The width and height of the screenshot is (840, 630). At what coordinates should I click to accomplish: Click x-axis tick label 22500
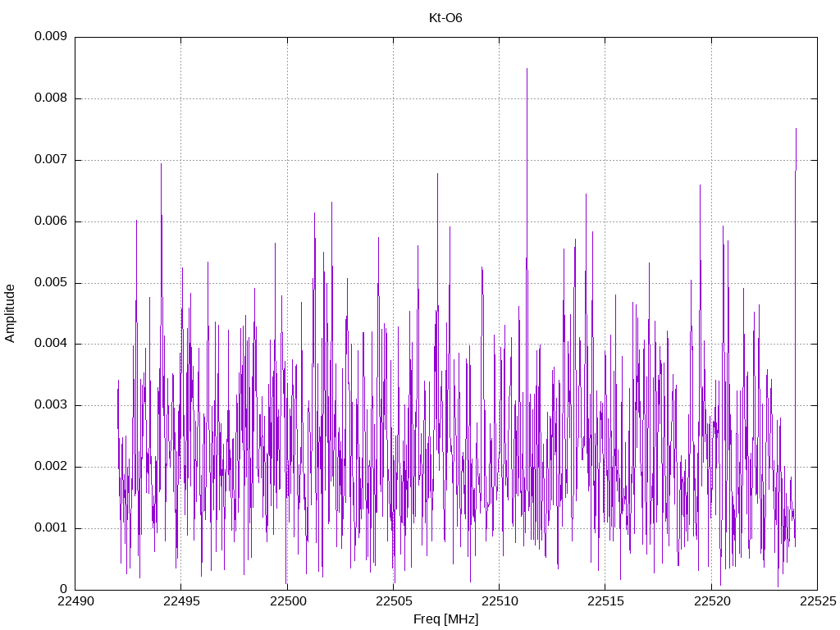(x=288, y=601)
